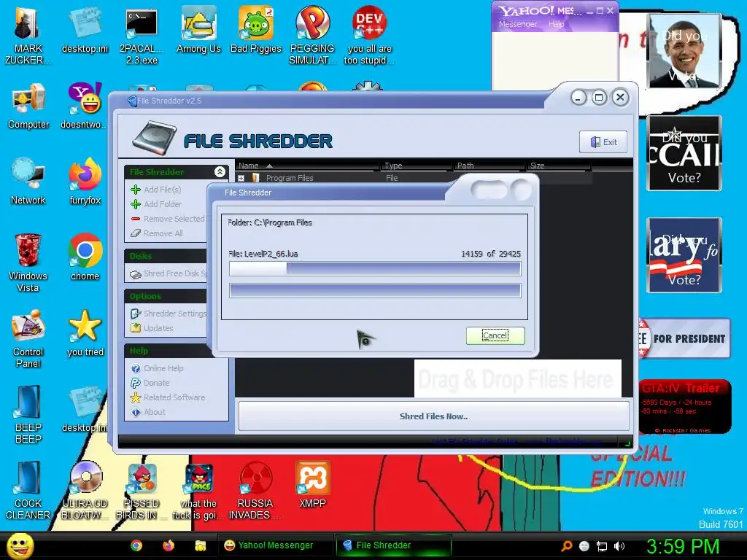Viewport: 747px width, 560px height.
Task: Open the Among Us desktop shortcut
Action: click(198, 29)
